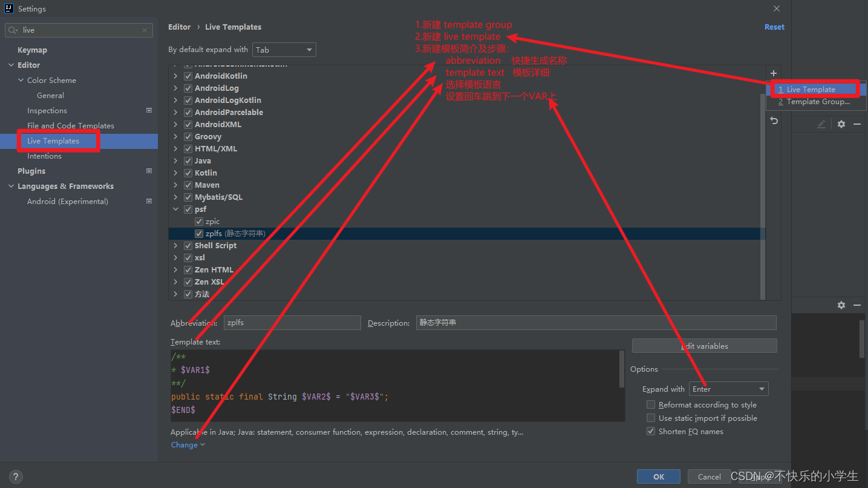Select the AndroidParcelable group row
Viewport: 868px width, 488px height.
coord(467,113)
